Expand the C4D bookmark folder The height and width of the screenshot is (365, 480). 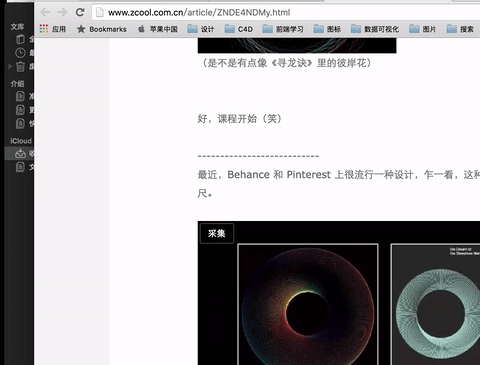coord(239,29)
